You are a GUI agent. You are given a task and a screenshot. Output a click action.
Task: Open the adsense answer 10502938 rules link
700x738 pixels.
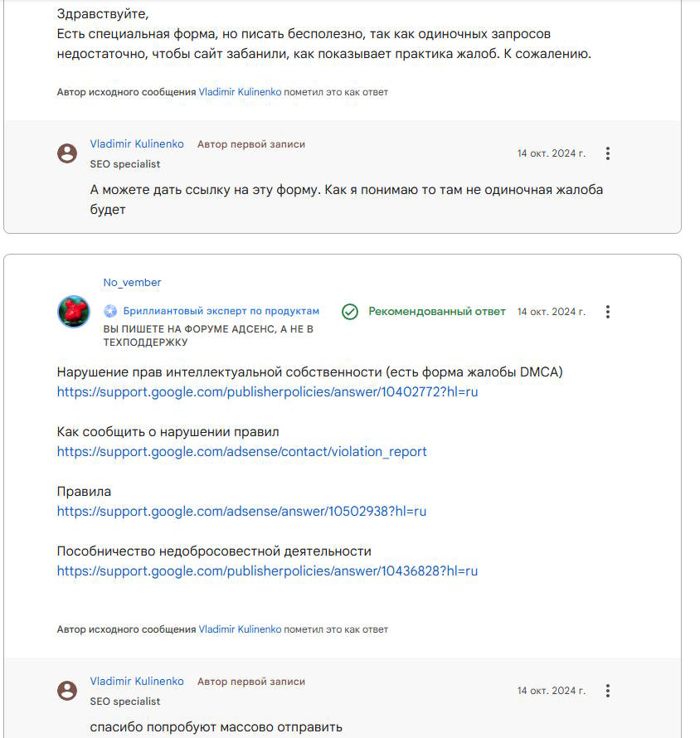241,512
